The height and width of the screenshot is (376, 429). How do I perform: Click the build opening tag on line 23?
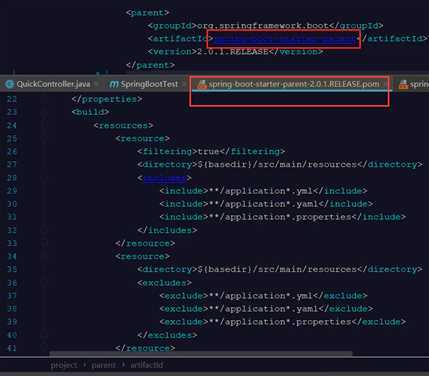pyautogui.click(x=90, y=112)
